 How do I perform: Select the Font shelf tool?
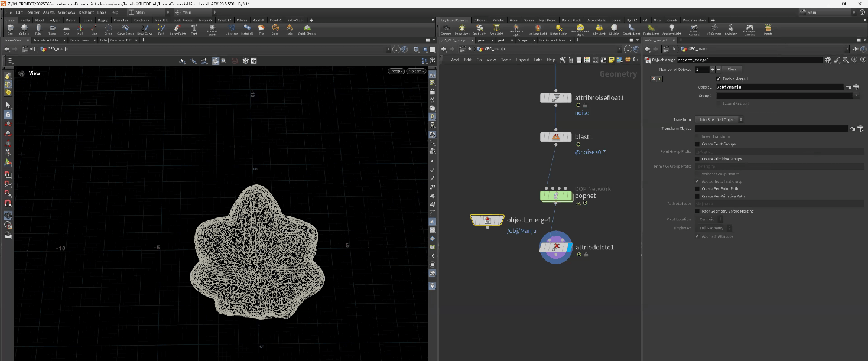point(194,28)
